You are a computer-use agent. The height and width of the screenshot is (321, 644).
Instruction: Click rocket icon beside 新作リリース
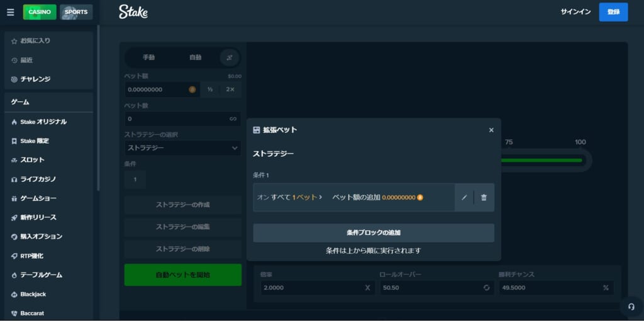14,218
